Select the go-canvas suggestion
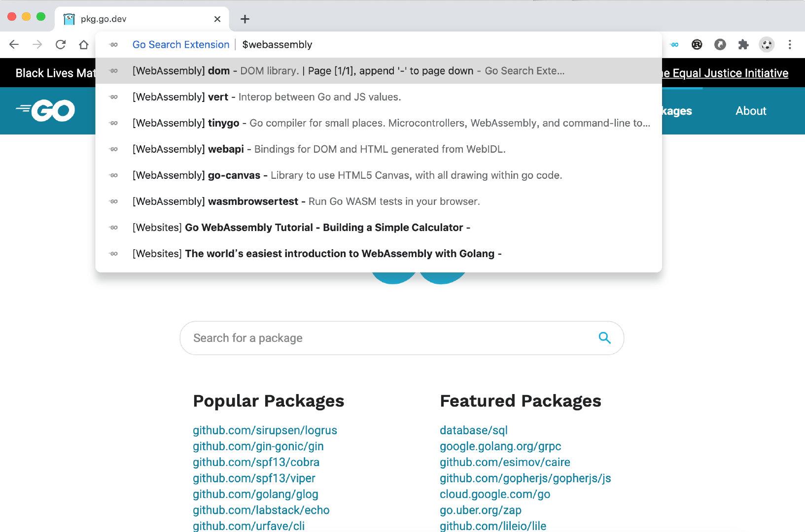805x532 pixels. pyautogui.click(x=379, y=175)
